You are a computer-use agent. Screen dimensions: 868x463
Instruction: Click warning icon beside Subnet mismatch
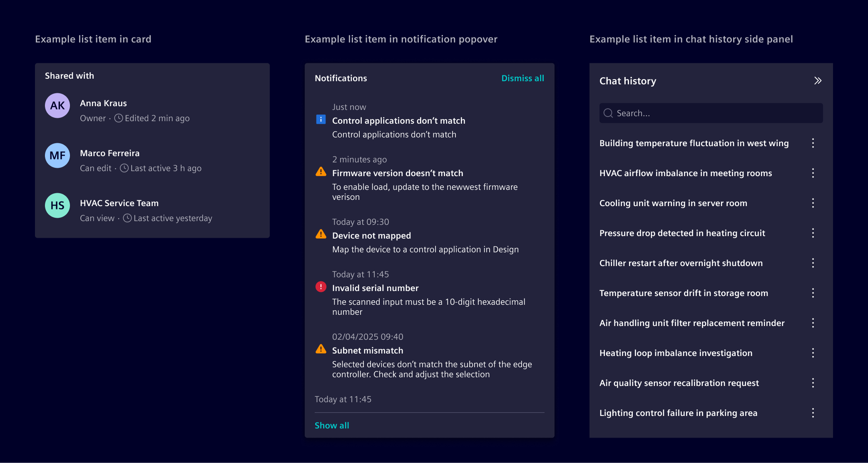pyautogui.click(x=321, y=349)
